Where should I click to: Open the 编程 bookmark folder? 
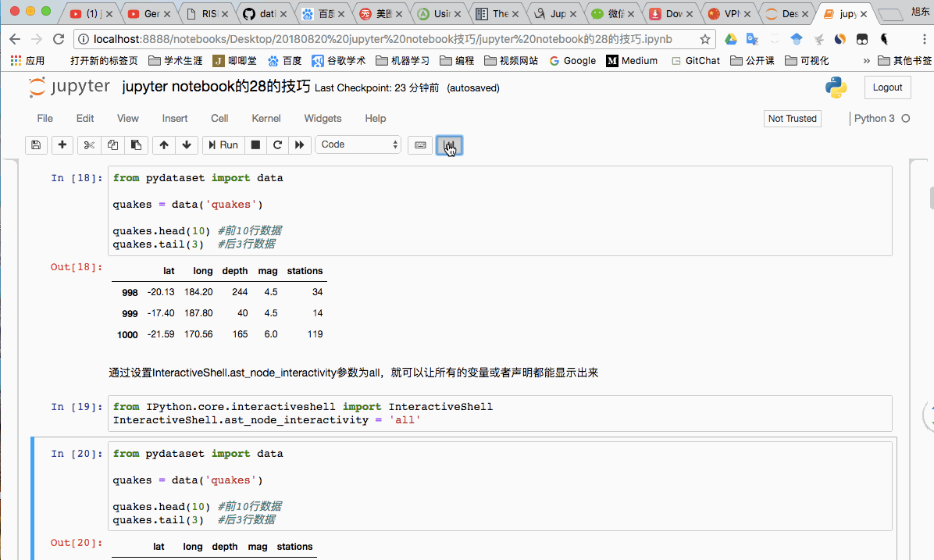[457, 61]
